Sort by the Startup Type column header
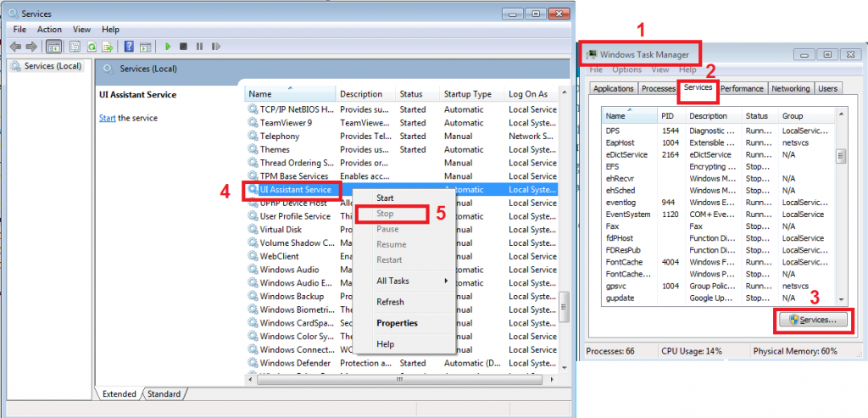The height and width of the screenshot is (418, 868). (x=472, y=94)
